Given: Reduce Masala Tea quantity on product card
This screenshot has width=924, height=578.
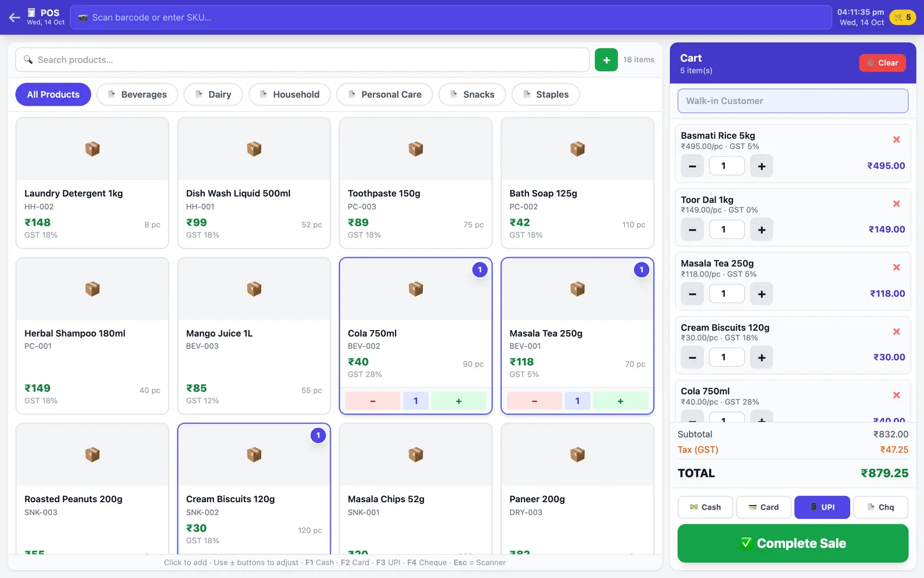Looking at the screenshot, I should tap(534, 401).
